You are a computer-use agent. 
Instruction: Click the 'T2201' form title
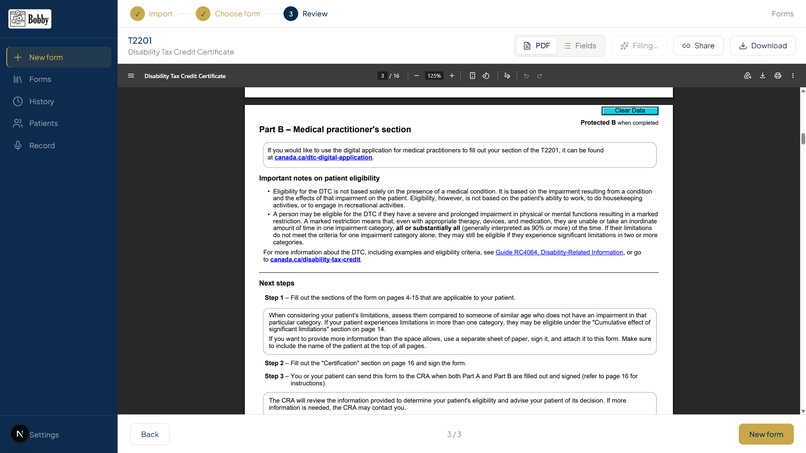(140, 41)
